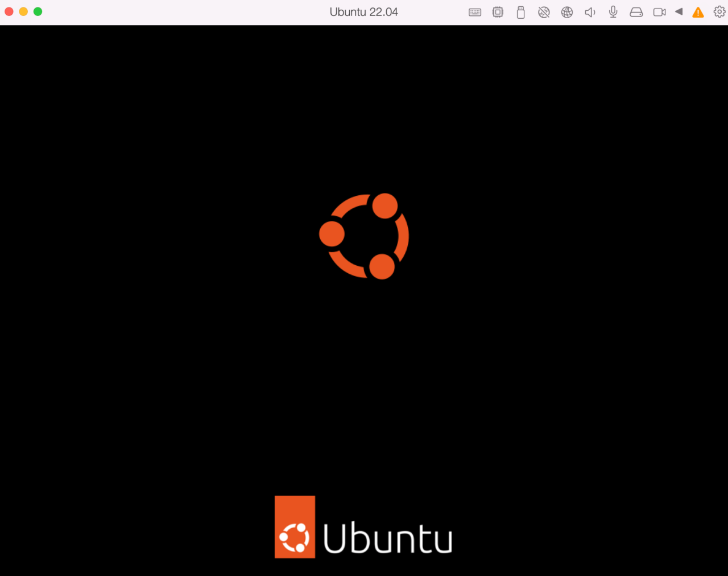Inspect the orange warning triangle alert
728x576 pixels.
tap(697, 11)
